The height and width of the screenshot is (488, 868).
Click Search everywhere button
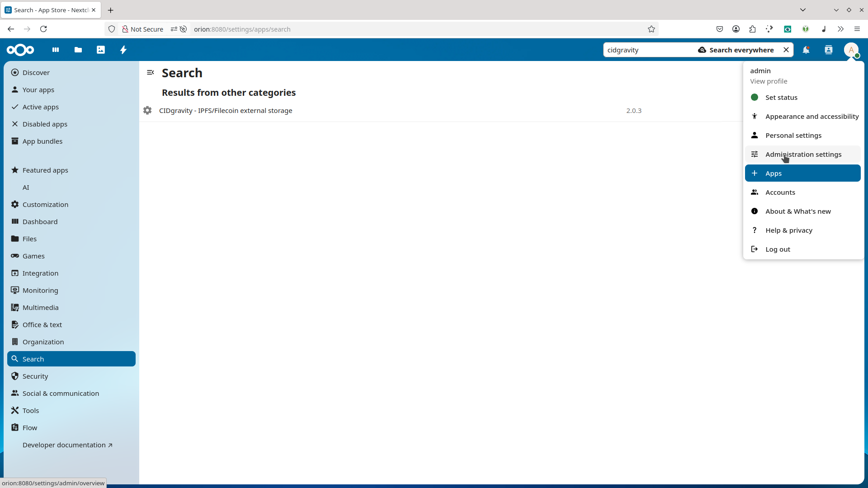(x=736, y=50)
